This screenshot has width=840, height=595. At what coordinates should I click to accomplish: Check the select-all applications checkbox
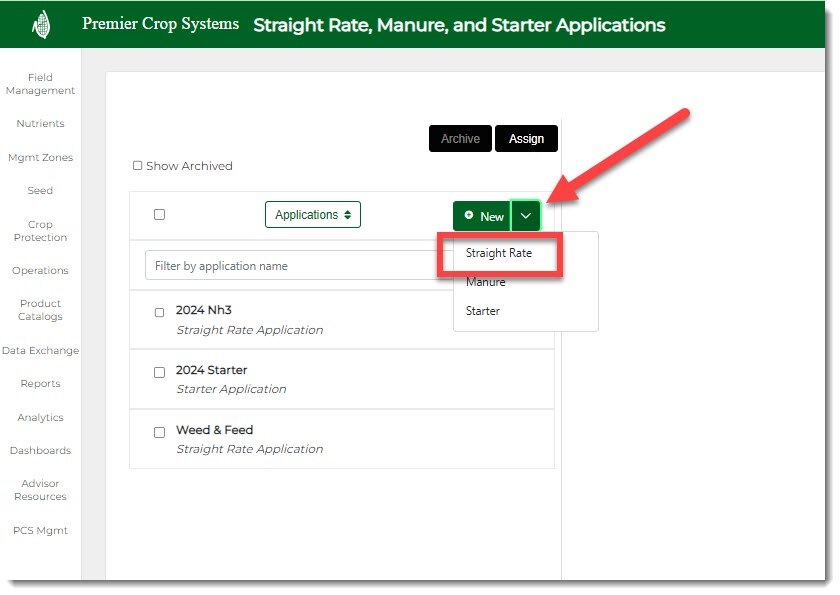159,214
